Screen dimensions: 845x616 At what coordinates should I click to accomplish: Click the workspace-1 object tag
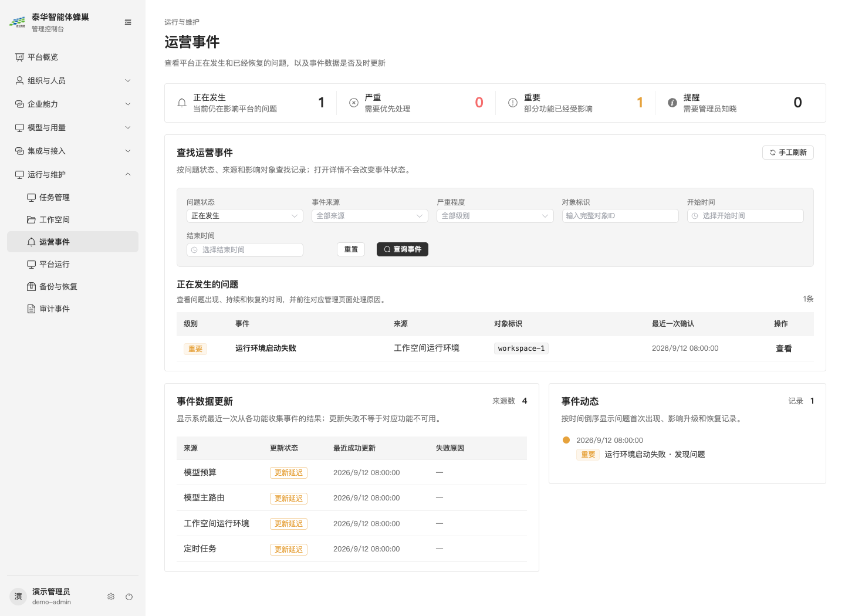(521, 348)
